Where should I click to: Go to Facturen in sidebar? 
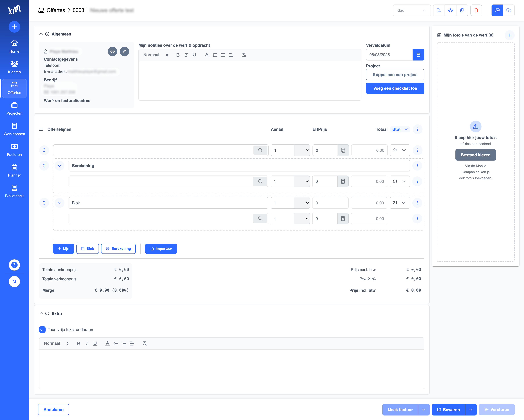coord(14,150)
